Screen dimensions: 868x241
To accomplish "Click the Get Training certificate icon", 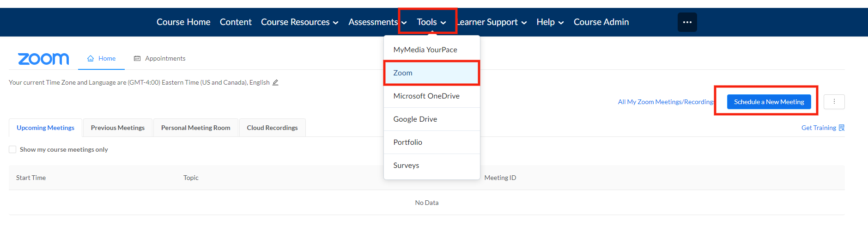I will (842, 128).
